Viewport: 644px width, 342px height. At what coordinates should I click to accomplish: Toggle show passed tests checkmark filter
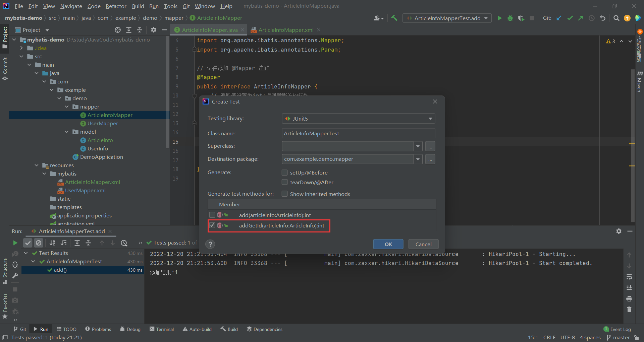pyautogui.click(x=28, y=243)
